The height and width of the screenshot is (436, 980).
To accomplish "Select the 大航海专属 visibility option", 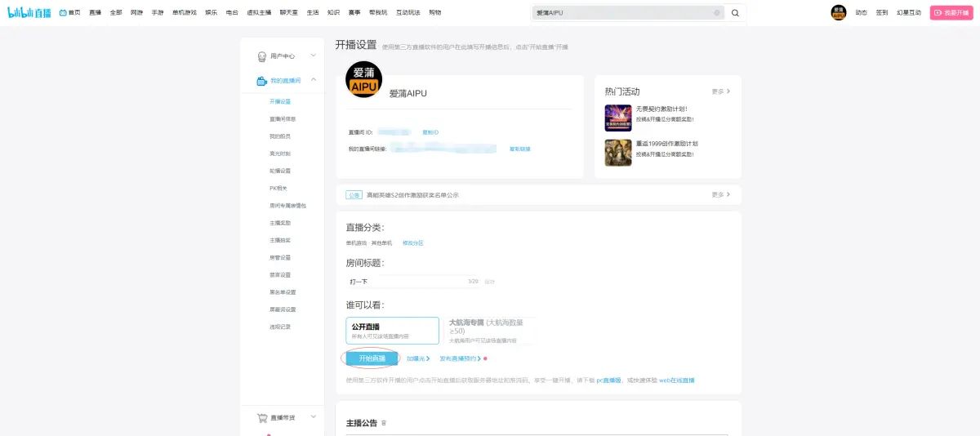I will coord(489,331).
